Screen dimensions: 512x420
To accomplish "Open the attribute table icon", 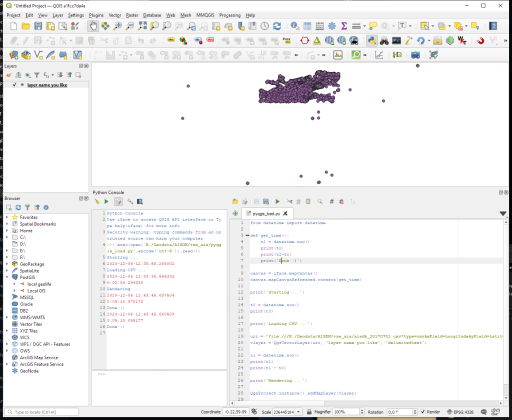I will 307,26.
